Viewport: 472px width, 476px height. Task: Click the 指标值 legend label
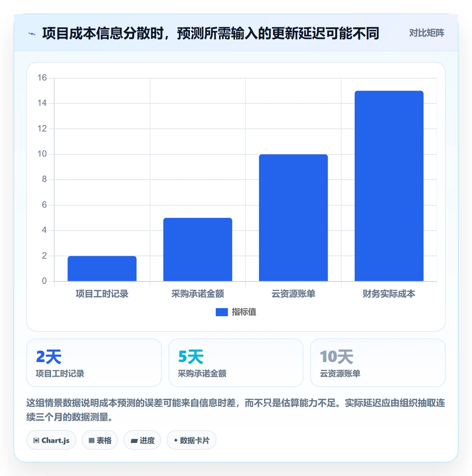pyautogui.click(x=244, y=312)
